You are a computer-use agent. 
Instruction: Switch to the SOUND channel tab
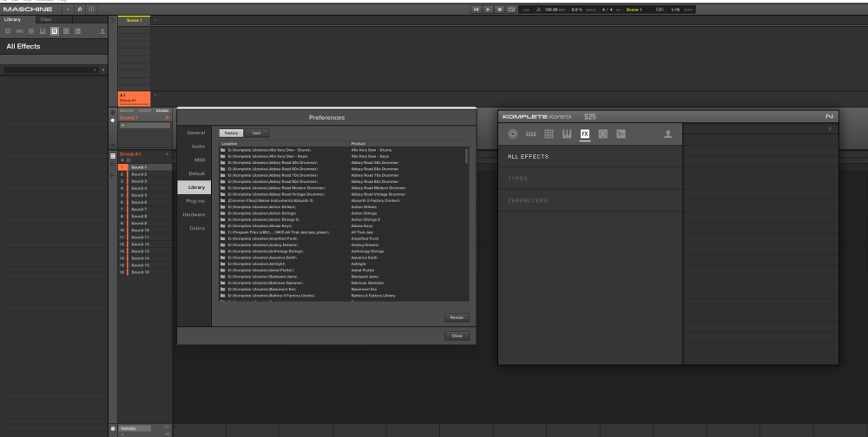click(x=162, y=111)
